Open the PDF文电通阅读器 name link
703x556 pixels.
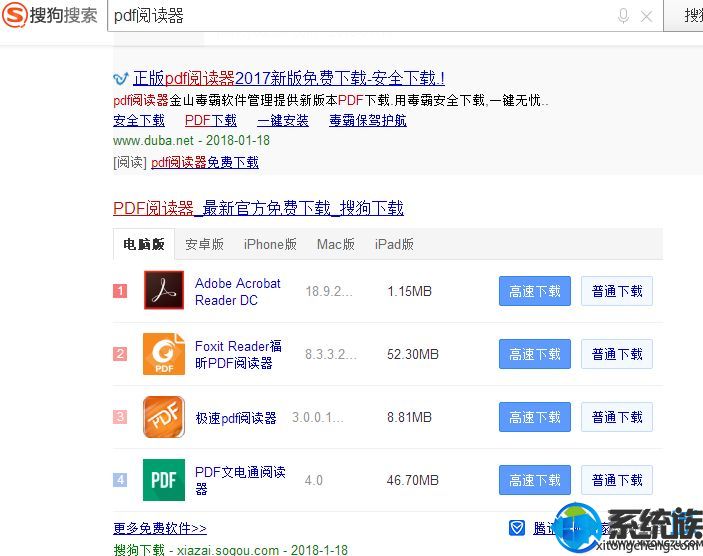click(x=240, y=480)
